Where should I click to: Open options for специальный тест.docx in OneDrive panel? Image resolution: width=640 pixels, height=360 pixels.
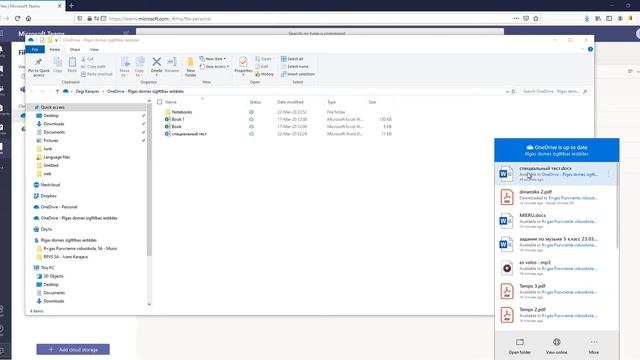pyautogui.click(x=609, y=174)
